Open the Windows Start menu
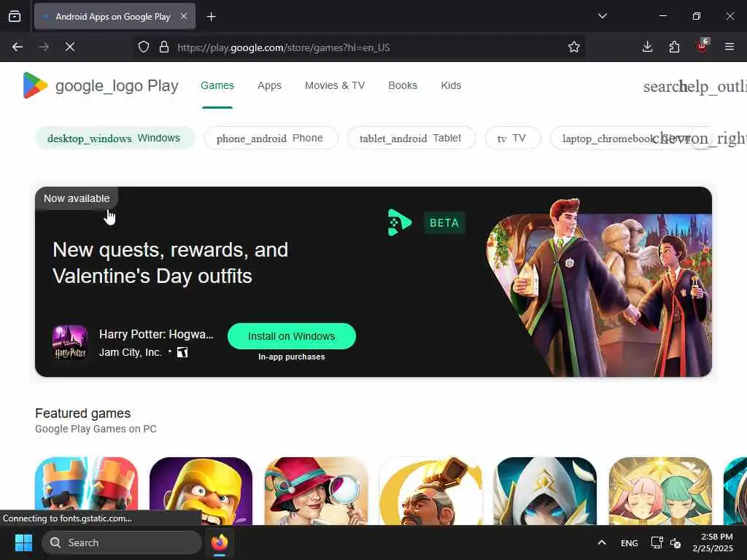 point(23,542)
